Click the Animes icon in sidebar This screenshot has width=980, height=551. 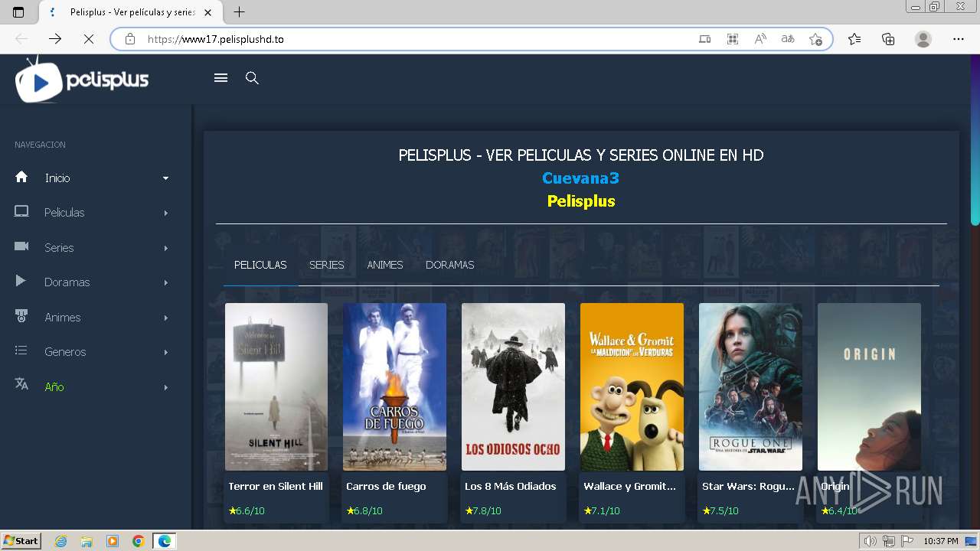coord(21,316)
